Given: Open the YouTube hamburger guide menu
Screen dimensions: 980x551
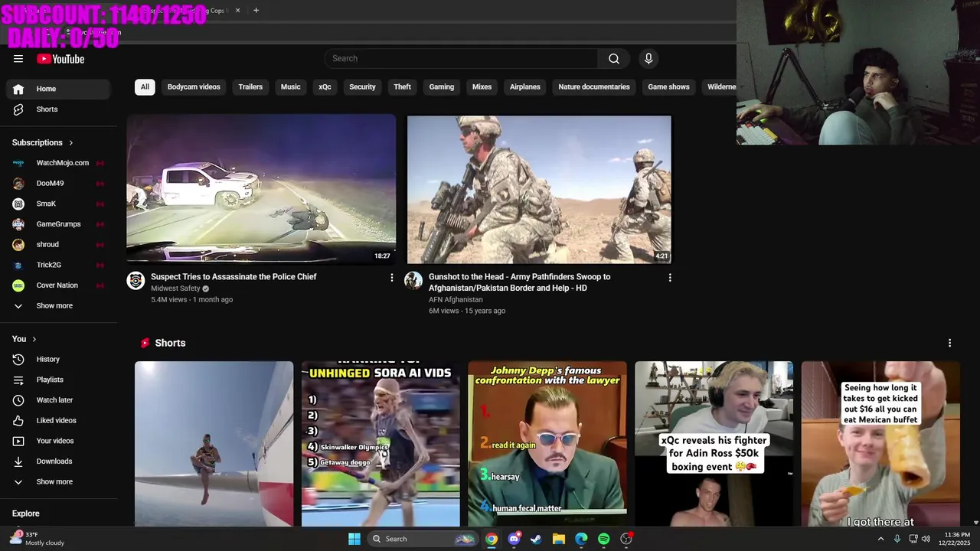Looking at the screenshot, I should (x=18, y=59).
